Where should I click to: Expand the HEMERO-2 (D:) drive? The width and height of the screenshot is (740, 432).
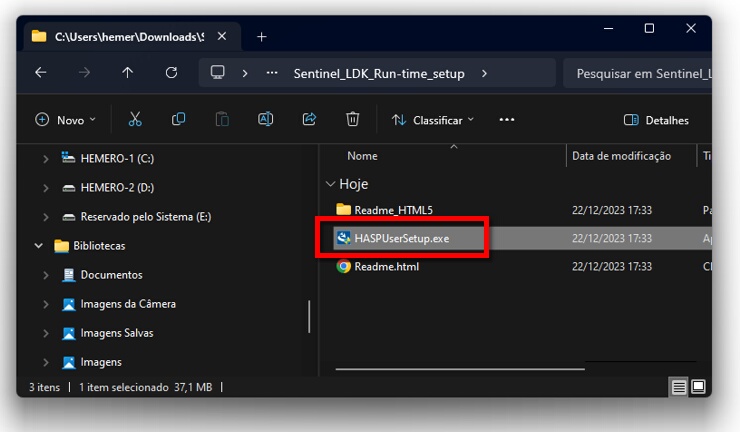pyautogui.click(x=45, y=188)
